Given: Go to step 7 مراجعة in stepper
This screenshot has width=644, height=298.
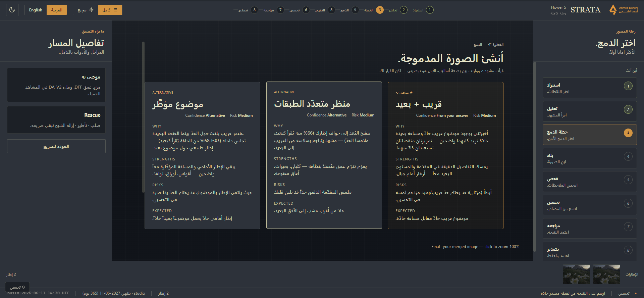Looking at the screenshot, I should point(273,10).
